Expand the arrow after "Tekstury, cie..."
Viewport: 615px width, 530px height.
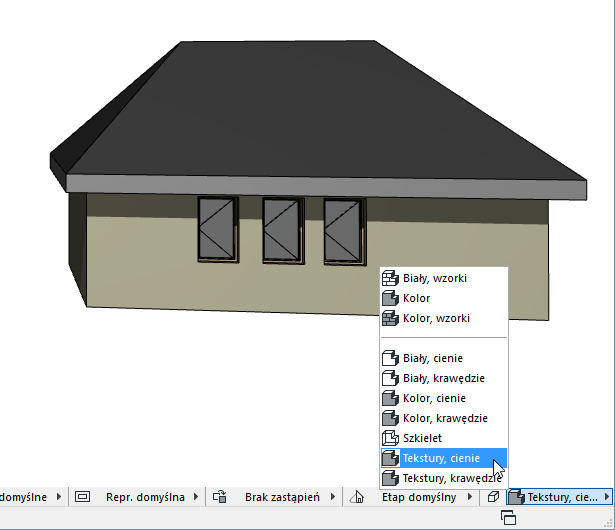pyautogui.click(x=607, y=497)
